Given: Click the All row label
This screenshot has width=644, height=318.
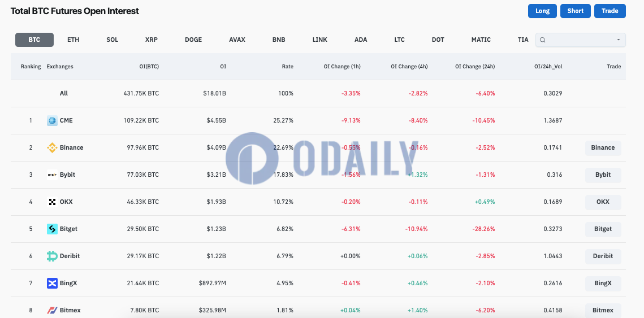Looking at the screenshot, I should pyautogui.click(x=64, y=94).
